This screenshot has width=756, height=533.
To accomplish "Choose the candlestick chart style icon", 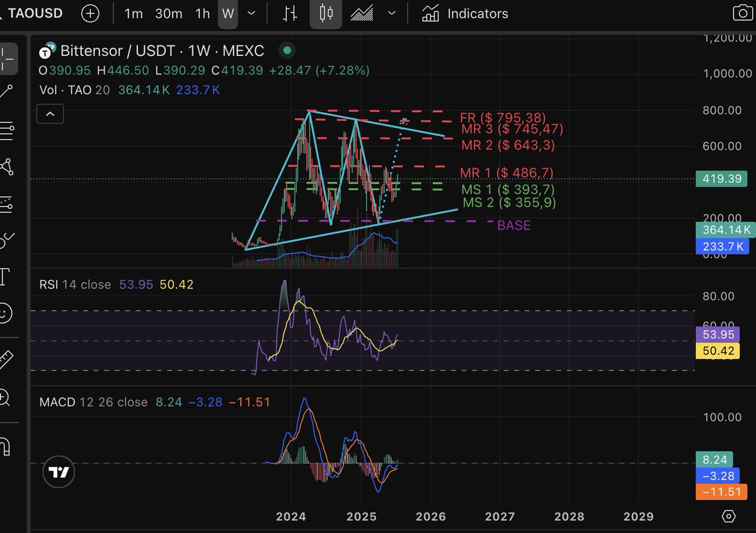I will 326,13.
